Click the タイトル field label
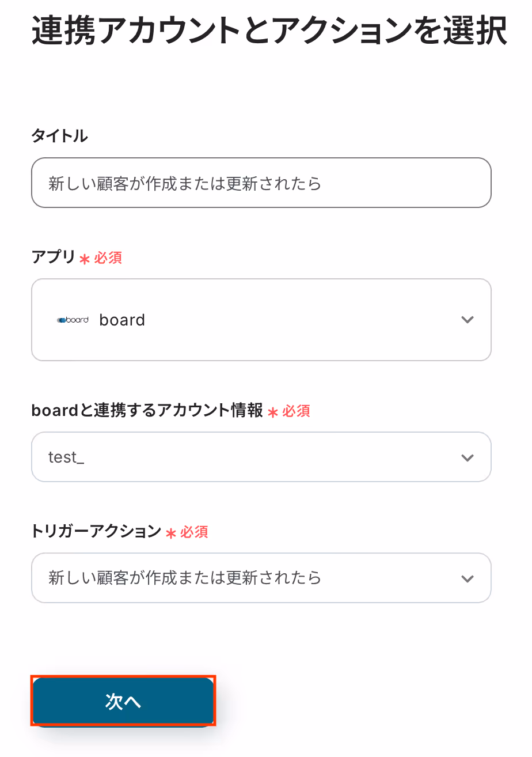The image size is (532, 757). pyautogui.click(x=59, y=136)
